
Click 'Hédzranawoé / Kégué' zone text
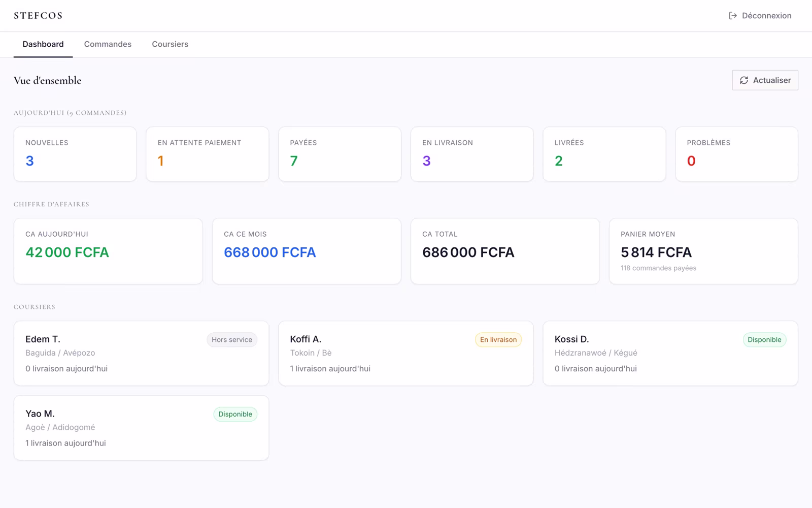click(596, 353)
